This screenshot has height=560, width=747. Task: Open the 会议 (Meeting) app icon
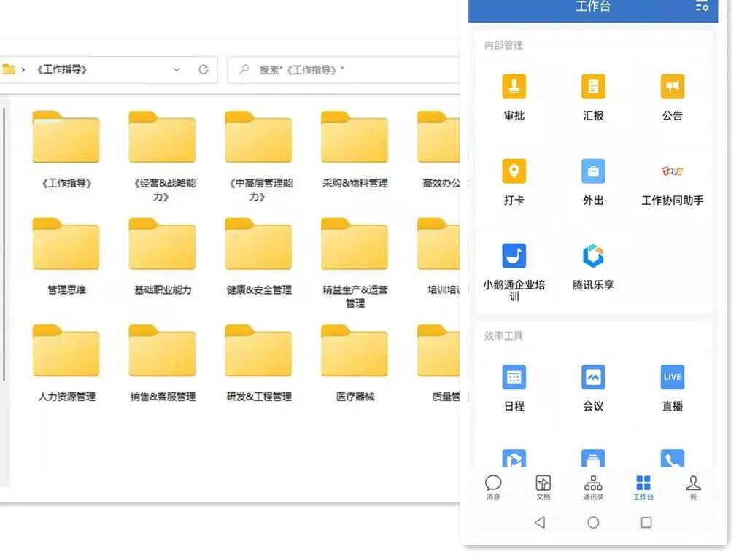click(x=593, y=377)
